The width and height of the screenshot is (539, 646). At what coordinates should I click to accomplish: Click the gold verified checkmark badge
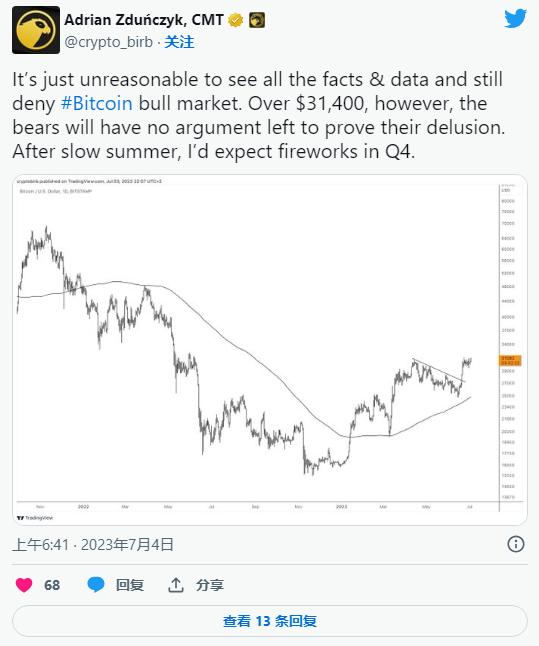(236, 20)
